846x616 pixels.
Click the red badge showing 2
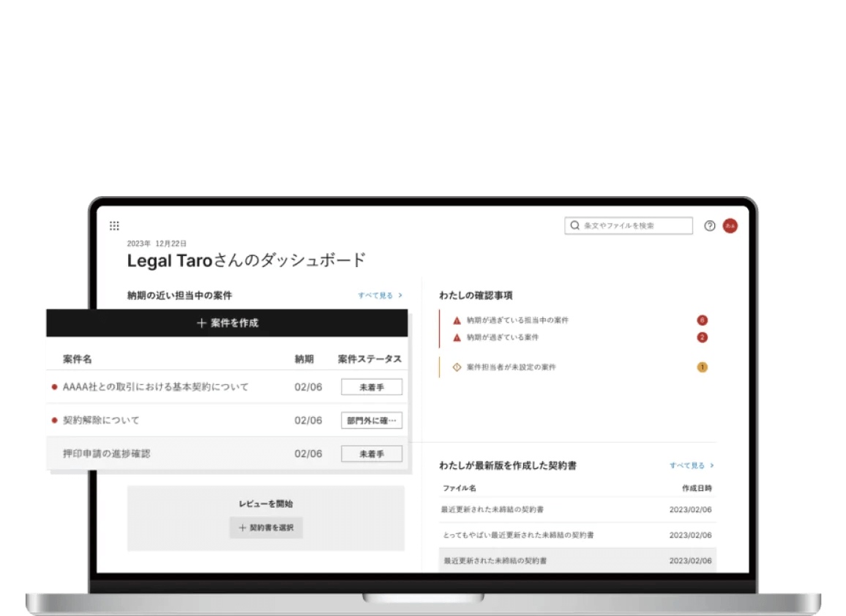click(x=702, y=337)
